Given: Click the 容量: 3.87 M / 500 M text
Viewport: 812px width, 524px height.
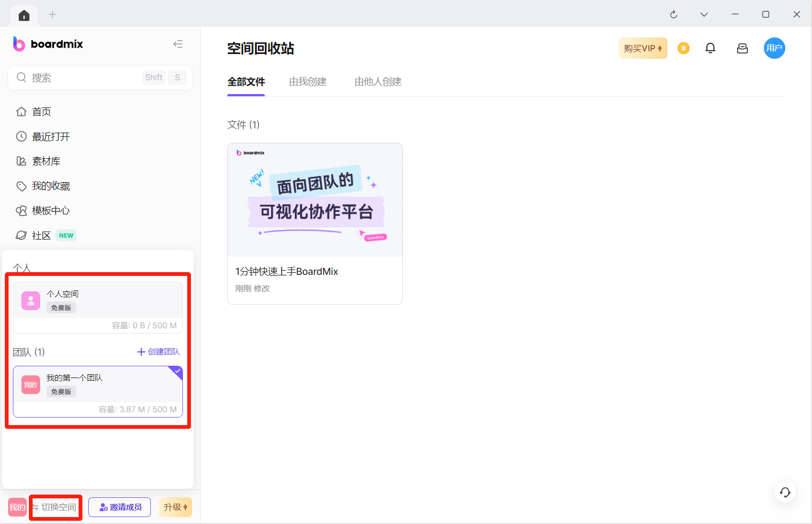Looking at the screenshot, I should click(x=137, y=410).
